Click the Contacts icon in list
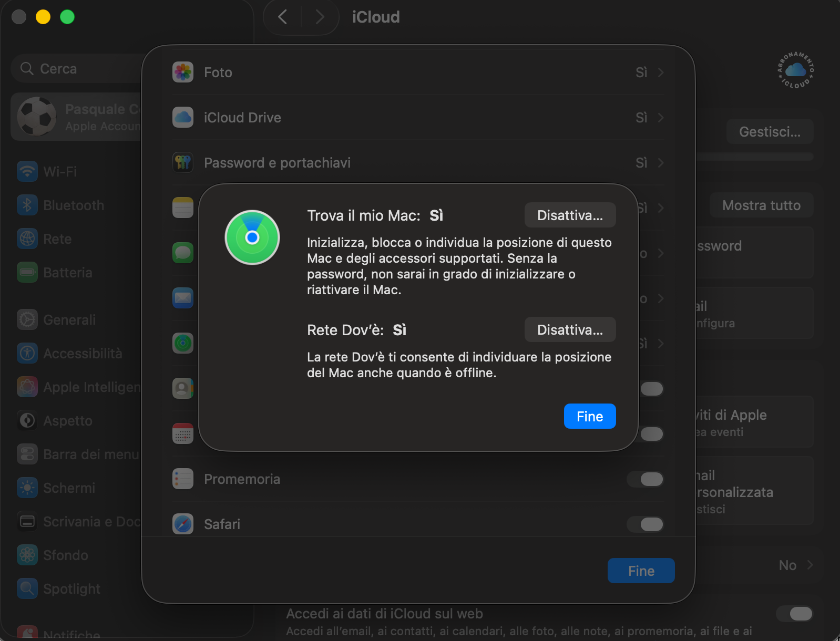Image resolution: width=840 pixels, height=641 pixels. (x=183, y=388)
